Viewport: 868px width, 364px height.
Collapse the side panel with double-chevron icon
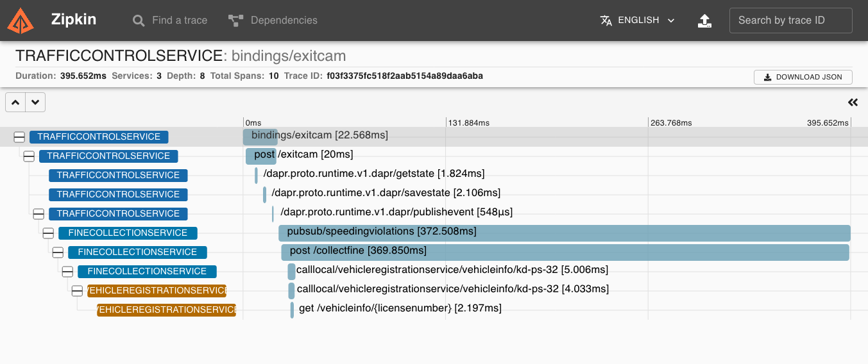[853, 103]
